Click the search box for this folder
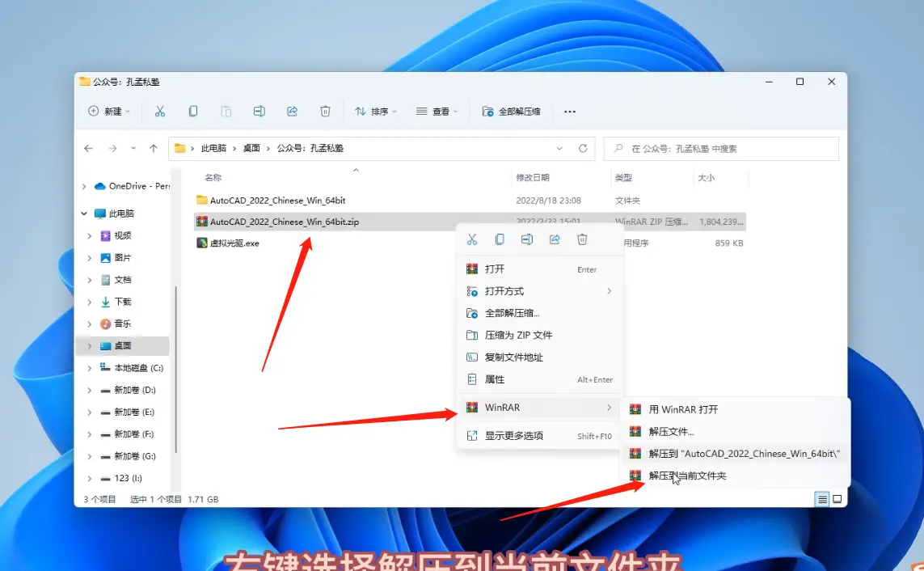The width and height of the screenshot is (924, 571). tap(721, 149)
